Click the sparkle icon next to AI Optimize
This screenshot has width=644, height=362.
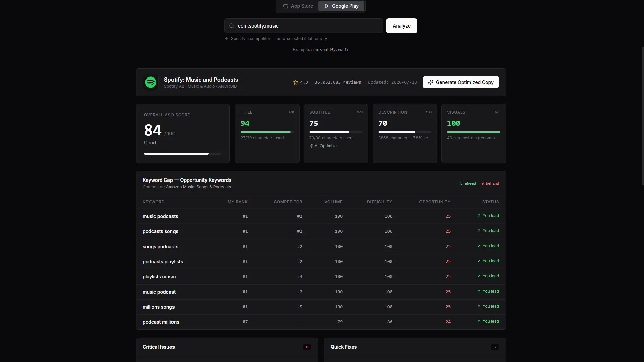tap(311, 146)
